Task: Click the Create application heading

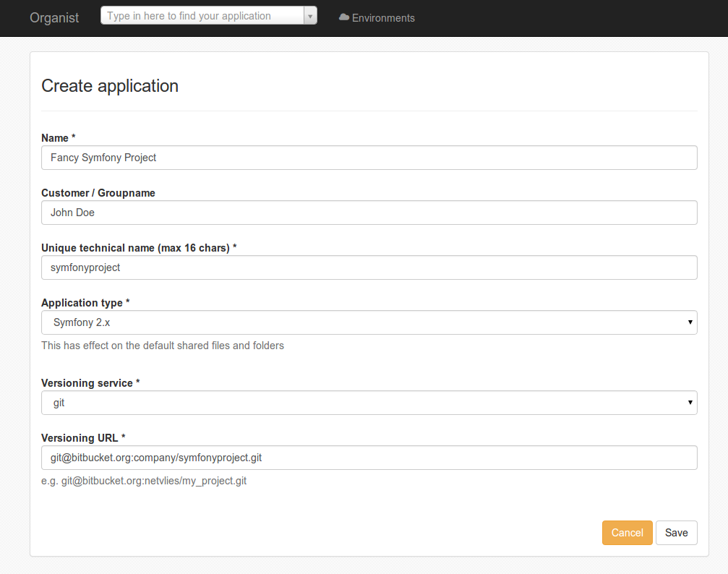Action: (x=110, y=86)
